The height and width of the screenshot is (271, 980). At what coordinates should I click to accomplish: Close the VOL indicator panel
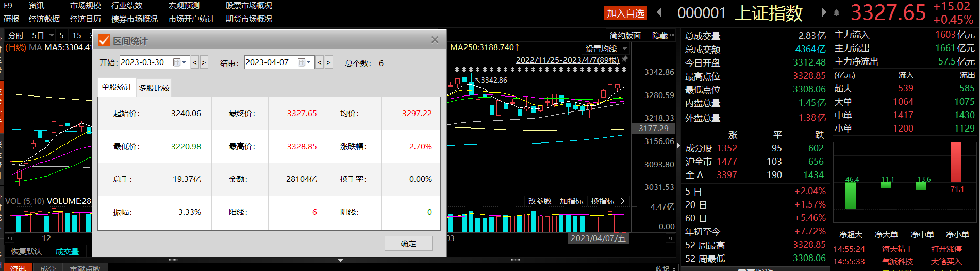tap(624, 201)
